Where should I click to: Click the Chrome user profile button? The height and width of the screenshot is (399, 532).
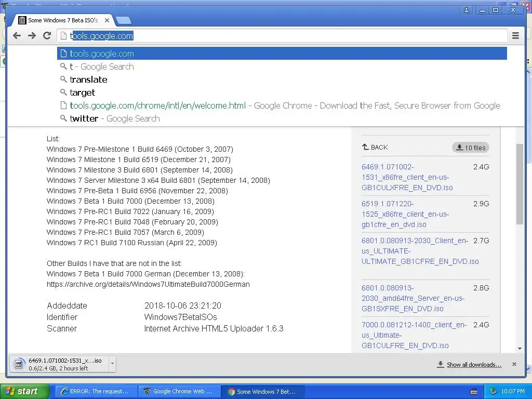(467, 10)
